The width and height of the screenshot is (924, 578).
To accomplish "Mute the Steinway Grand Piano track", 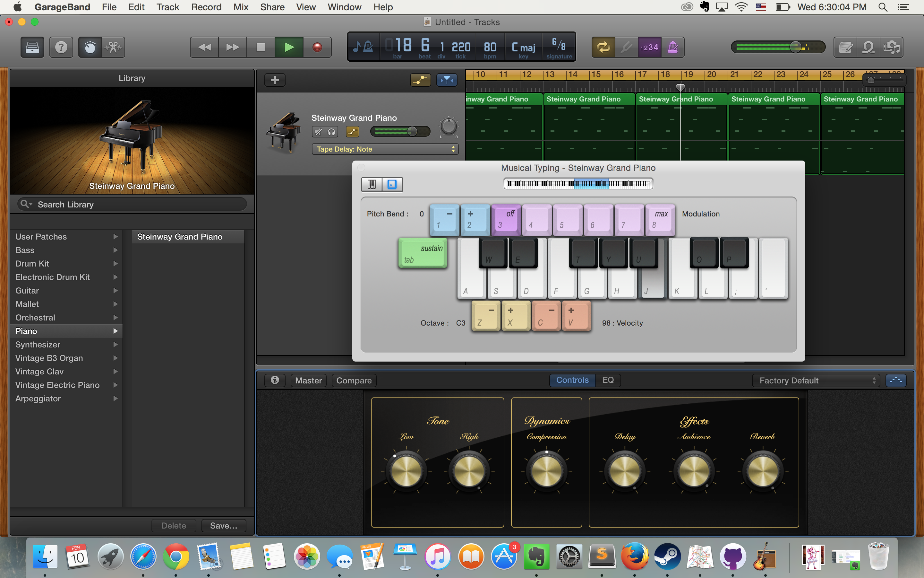I will tap(318, 132).
